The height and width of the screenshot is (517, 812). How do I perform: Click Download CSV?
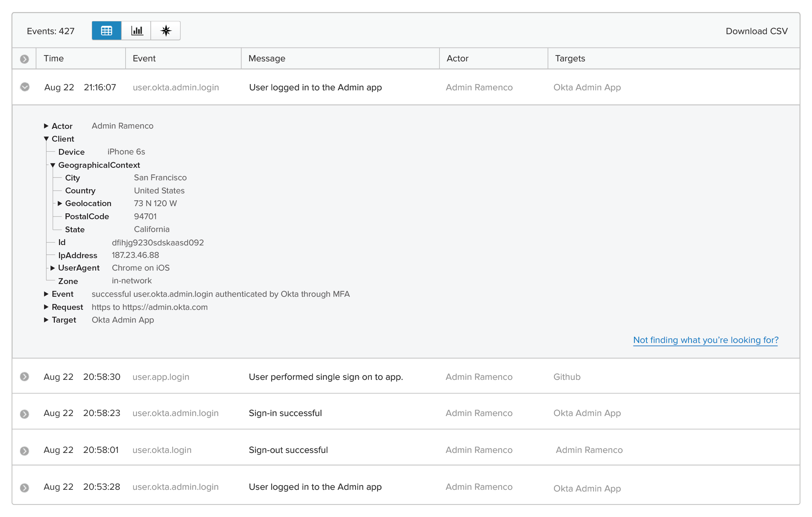(x=756, y=31)
